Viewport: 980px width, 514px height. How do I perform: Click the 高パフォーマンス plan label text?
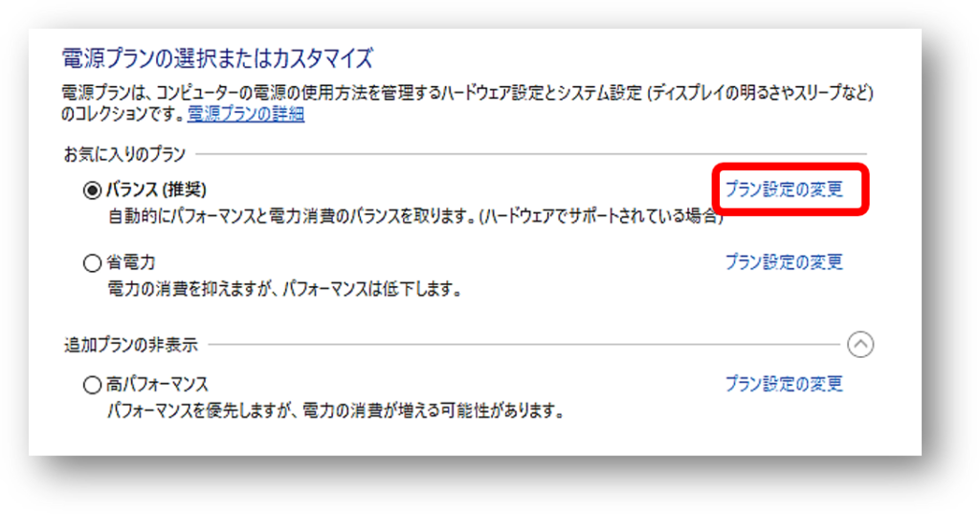(x=157, y=384)
